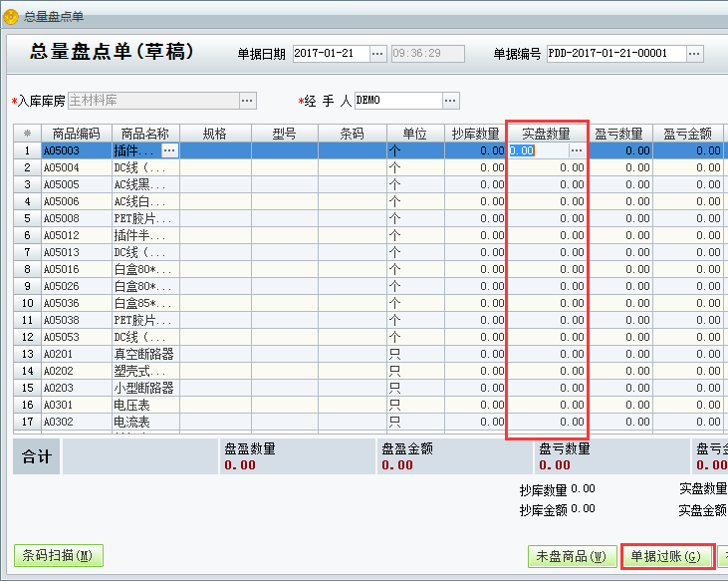Open 经手人 handler selector button
Image resolution: width=728 pixels, height=581 pixels.
450,101
